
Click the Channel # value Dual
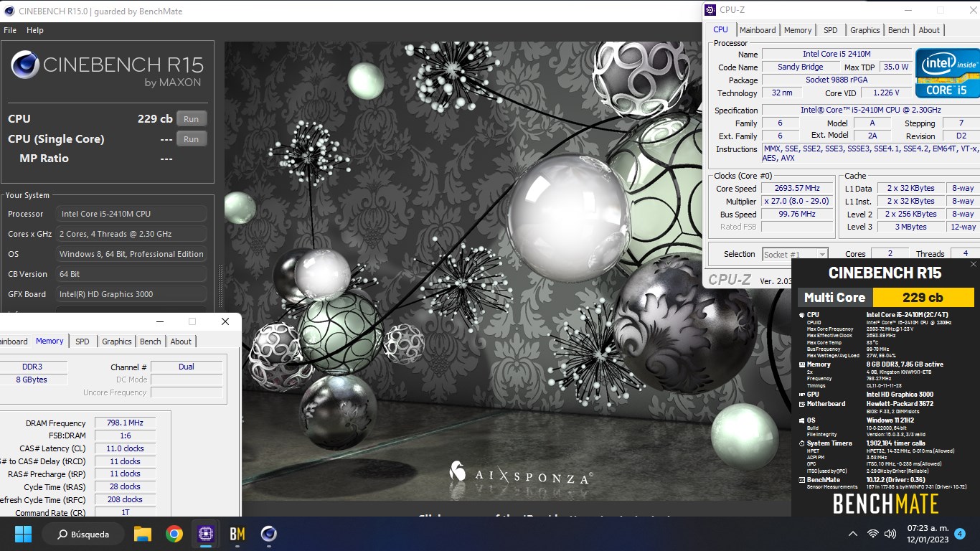tap(187, 367)
